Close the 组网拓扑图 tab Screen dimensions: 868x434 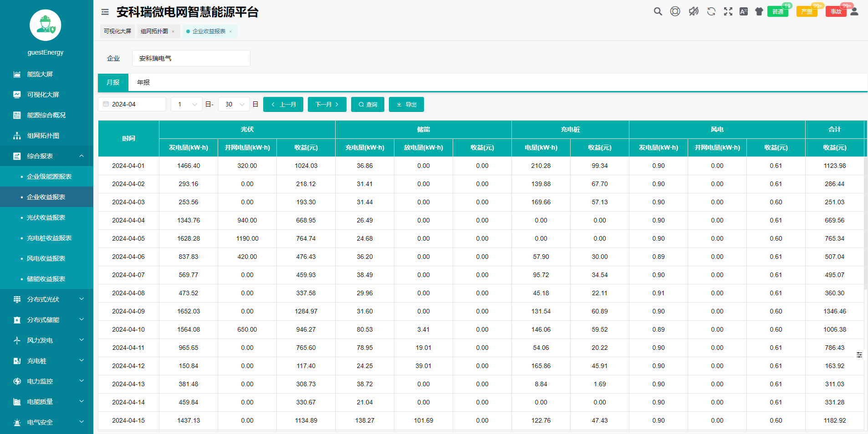(x=173, y=31)
